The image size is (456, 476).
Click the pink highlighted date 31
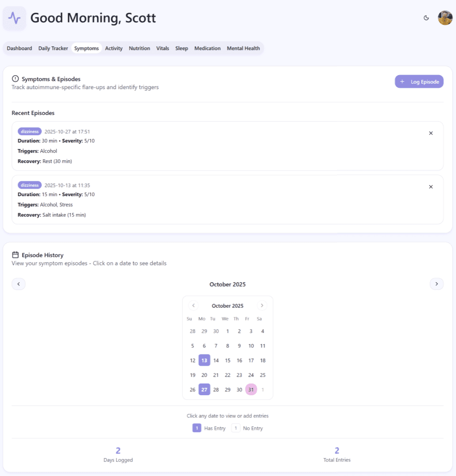click(x=251, y=390)
